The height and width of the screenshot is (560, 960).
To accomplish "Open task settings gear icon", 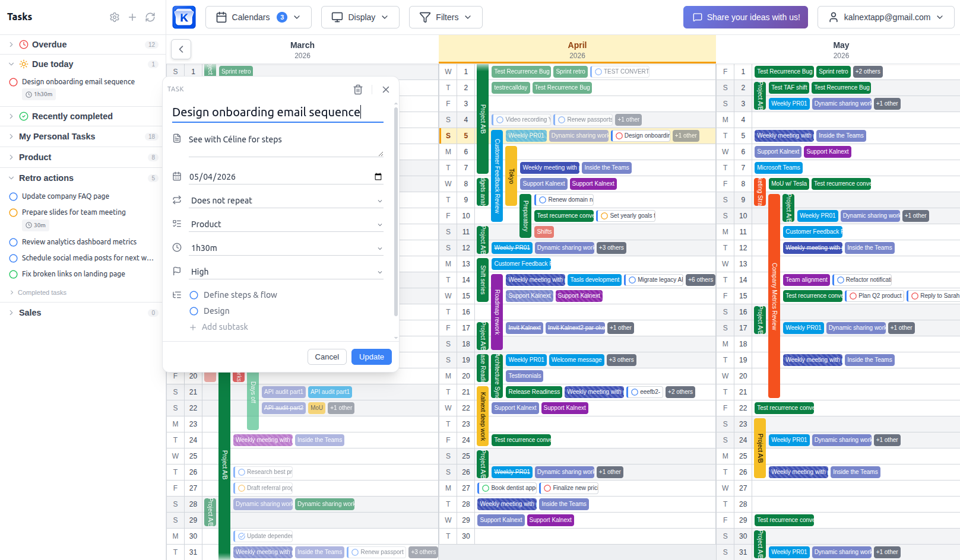I will pos(115,17).
